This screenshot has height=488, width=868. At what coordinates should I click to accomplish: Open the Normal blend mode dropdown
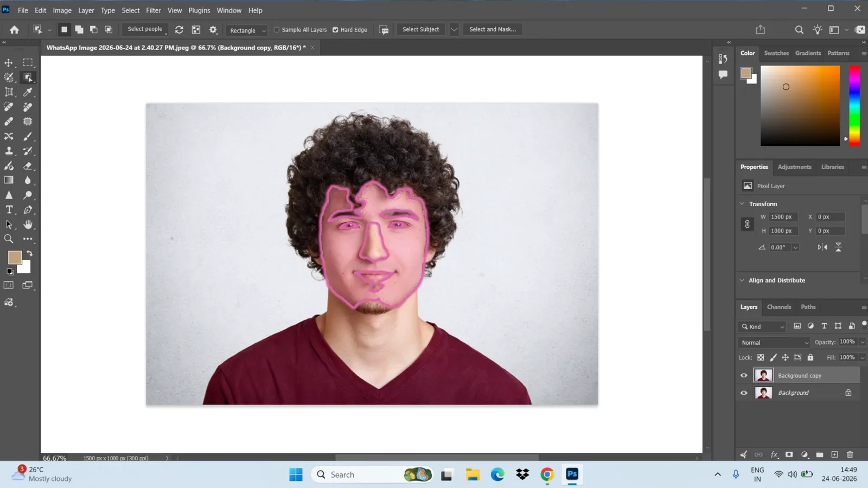[774, 343]
